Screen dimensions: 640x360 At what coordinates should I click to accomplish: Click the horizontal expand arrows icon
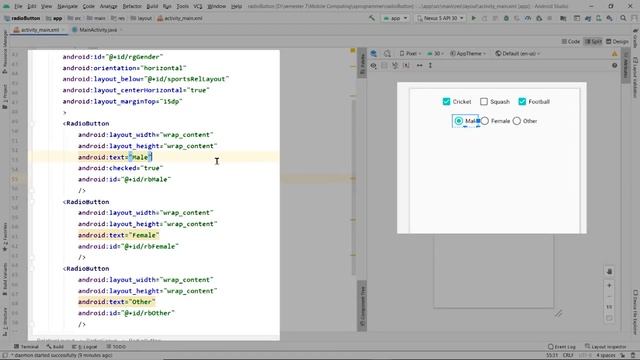[419, 65]
